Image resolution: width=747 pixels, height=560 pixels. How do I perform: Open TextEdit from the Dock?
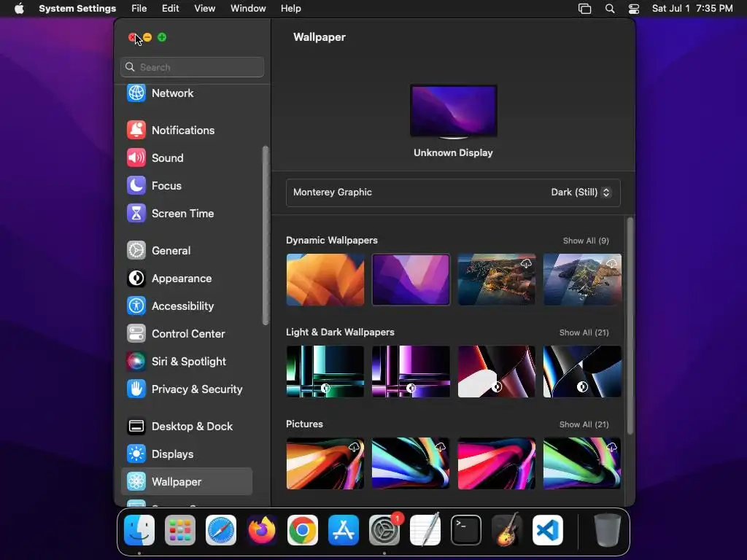tap(425, 530)
